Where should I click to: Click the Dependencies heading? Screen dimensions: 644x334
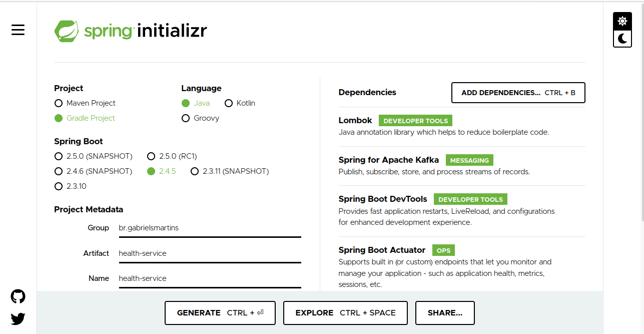(x=367, y=92)
